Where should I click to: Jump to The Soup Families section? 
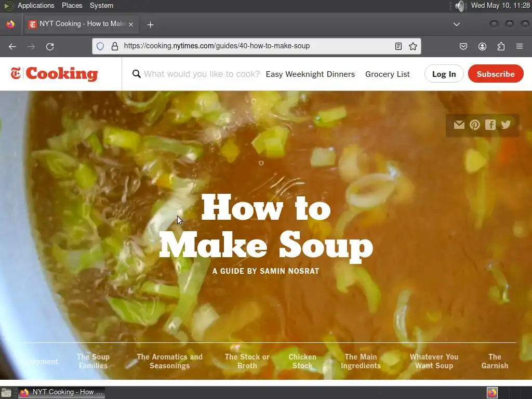[x=93, y=362]
